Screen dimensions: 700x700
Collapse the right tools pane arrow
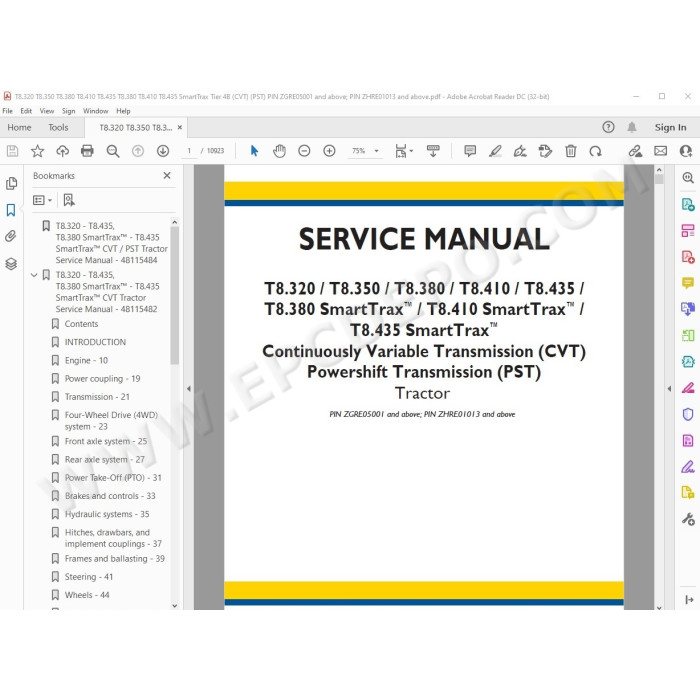pos(669,389)
